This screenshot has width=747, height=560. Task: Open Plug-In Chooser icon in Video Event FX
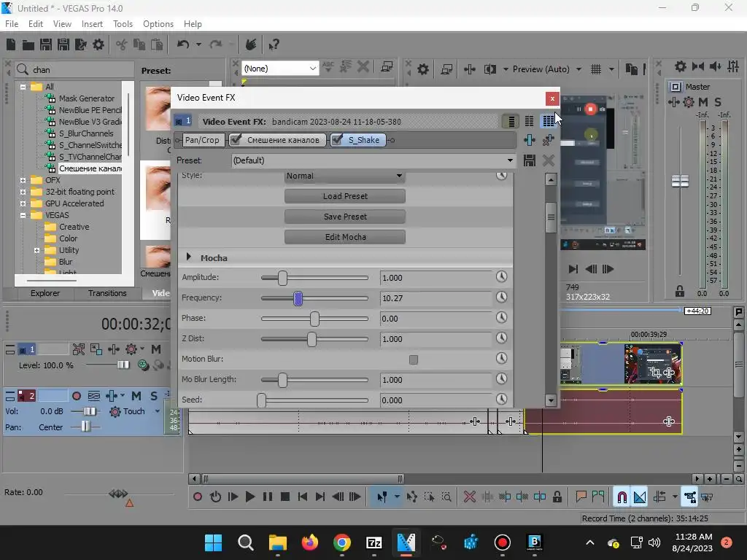coord(530,140)
